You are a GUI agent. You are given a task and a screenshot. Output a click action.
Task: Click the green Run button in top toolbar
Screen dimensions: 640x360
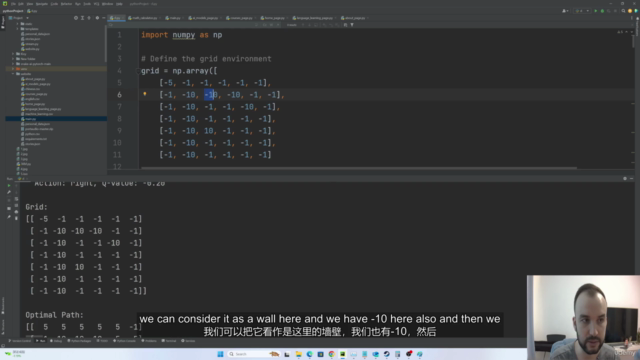pos(596,11)
